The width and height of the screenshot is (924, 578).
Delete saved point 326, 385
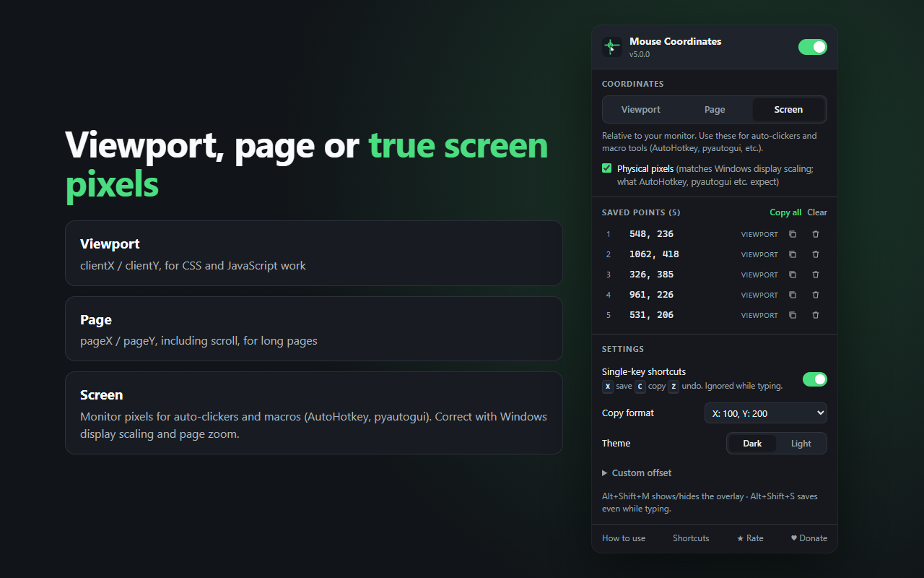(x=816, y=275)
